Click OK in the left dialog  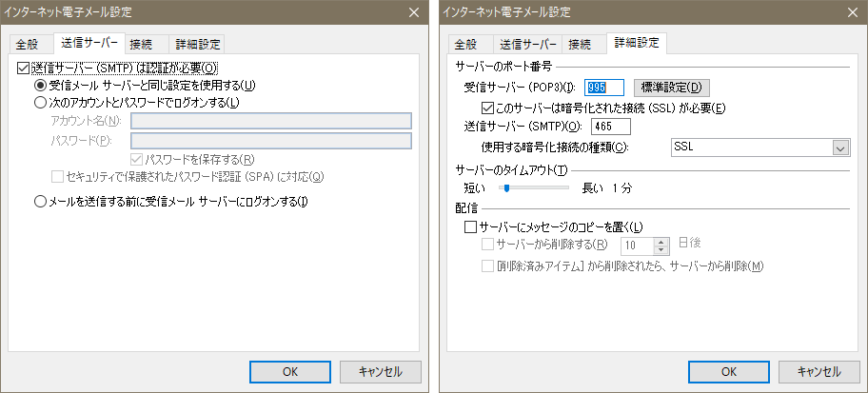point(290,371)
